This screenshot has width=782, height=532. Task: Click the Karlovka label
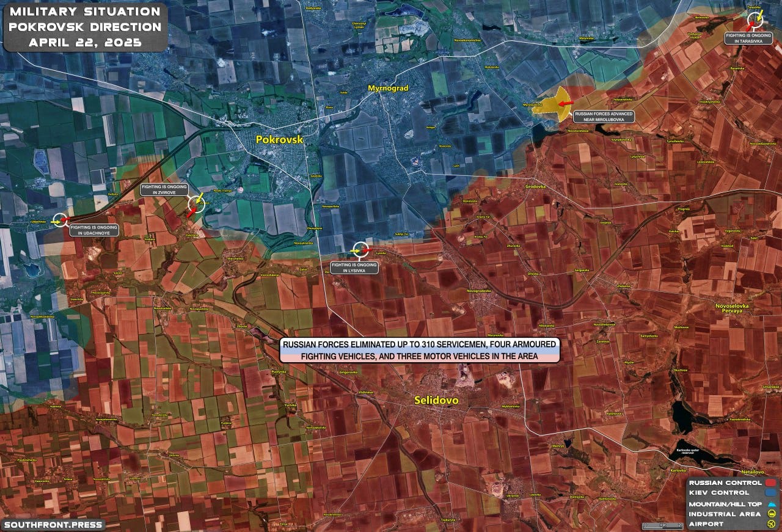[678, 471]
